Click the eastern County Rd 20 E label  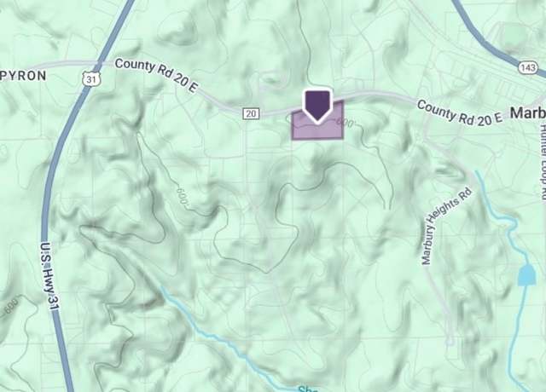(x=460, y=112)
